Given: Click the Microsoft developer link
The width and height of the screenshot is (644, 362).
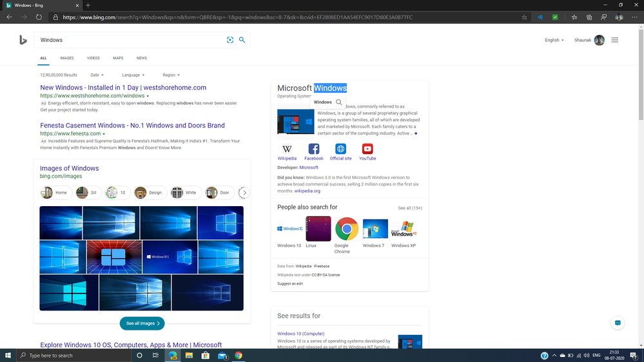Looking at the screenshot, I should coord(308,167).
